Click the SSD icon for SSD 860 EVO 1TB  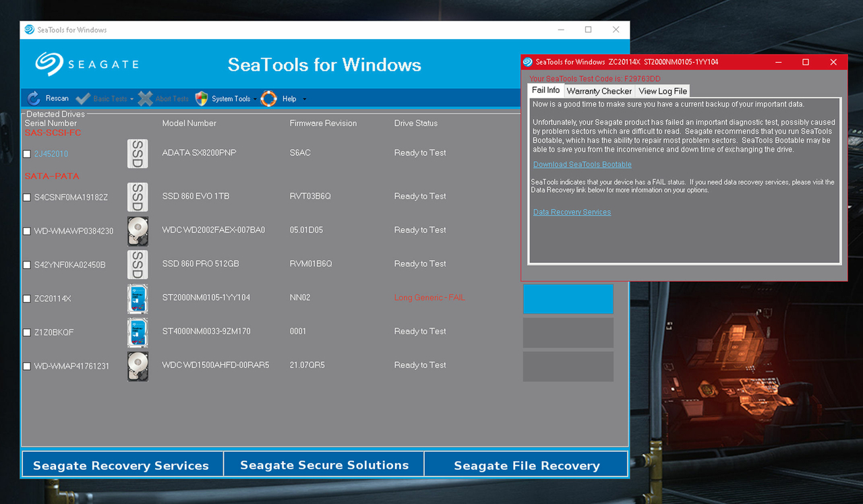(x=138, y=197)
